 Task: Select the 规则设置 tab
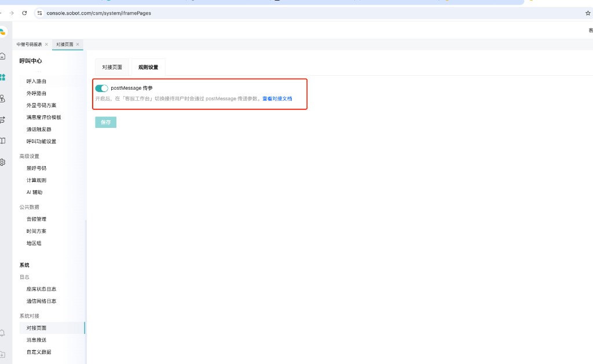click(148, 67)
